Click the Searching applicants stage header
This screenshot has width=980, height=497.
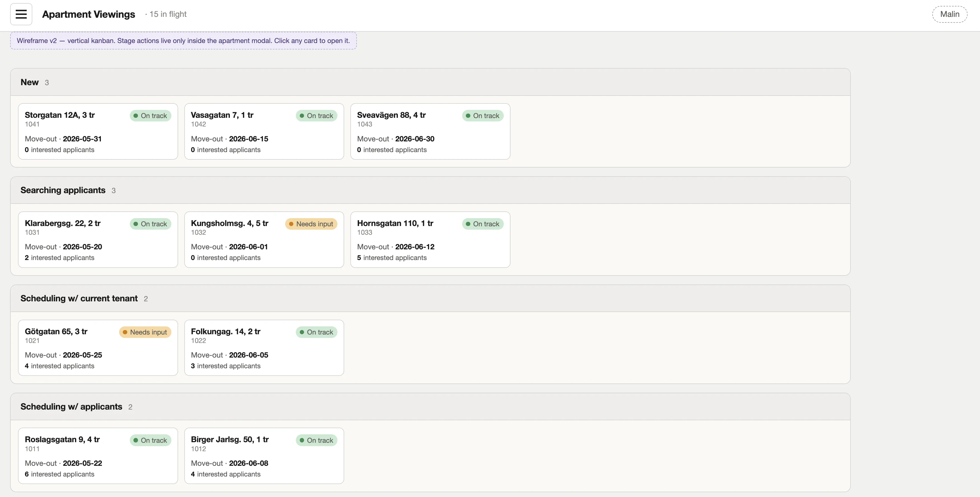pyautogui.click(x=430, y=190)
